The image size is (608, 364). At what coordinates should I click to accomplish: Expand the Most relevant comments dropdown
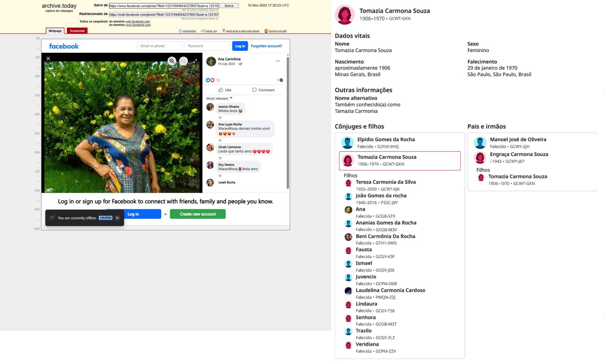pyautogui.click(x=219, y=98)
